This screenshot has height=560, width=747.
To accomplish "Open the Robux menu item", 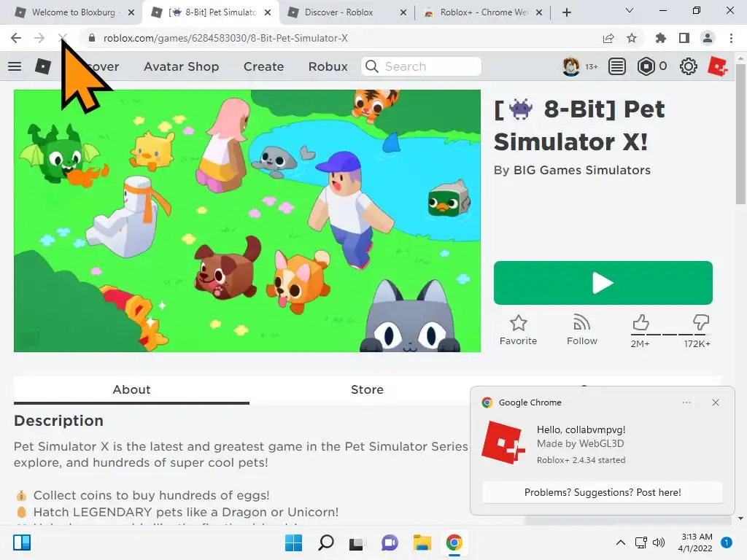I will coord(328,66).
